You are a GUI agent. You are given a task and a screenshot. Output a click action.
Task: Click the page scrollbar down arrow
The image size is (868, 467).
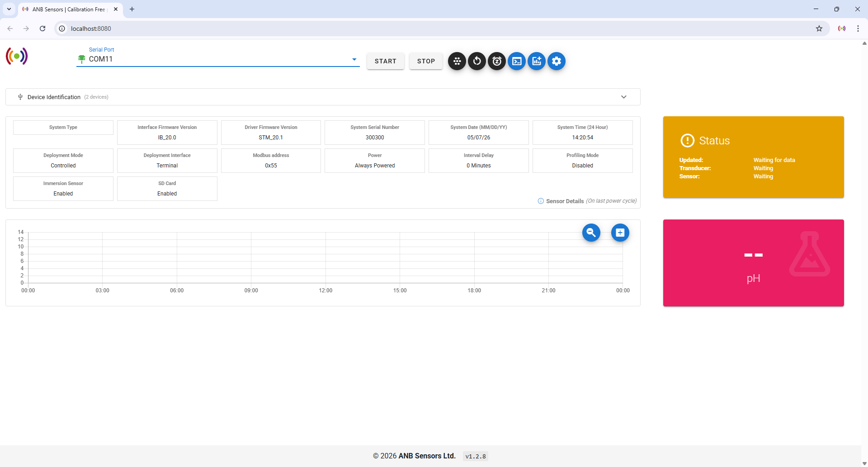[864, 463]
